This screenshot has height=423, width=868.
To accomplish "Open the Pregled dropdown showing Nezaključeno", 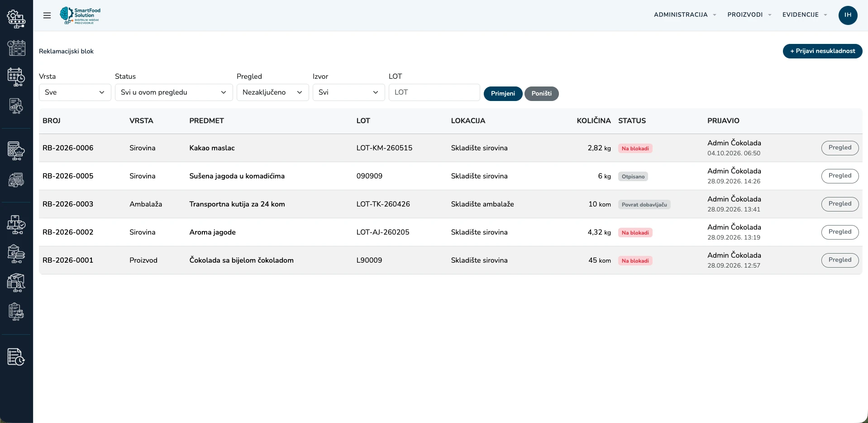I will [x=273, y=92].
